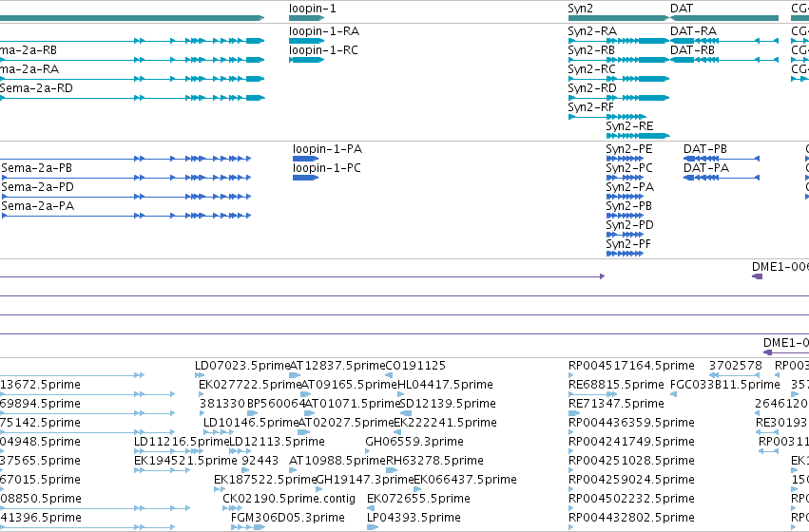The height and width of the screenshot is (532, 809).
Task: Select RE71347.5prime EST label
Action: [x=616, y=404]
